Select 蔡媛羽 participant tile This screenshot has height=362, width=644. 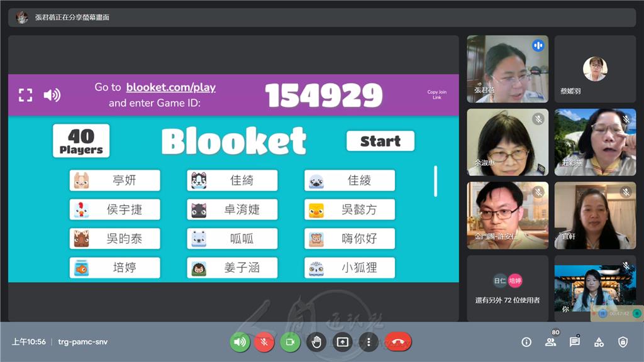(x=595, y=69)
